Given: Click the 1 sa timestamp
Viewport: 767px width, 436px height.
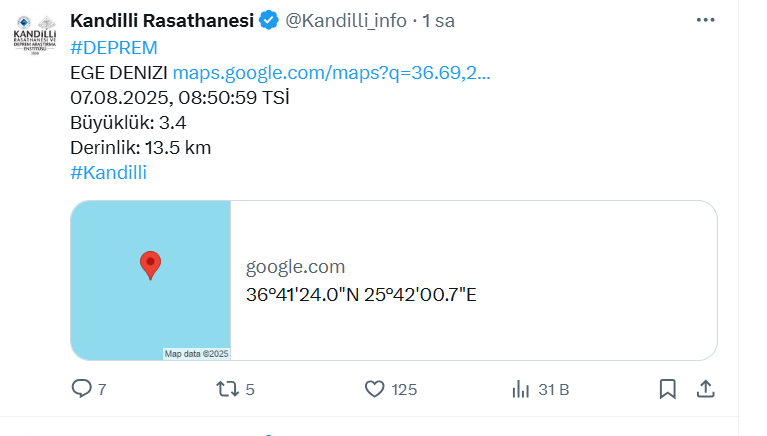Looking at the screenshot, I should 438,21.
